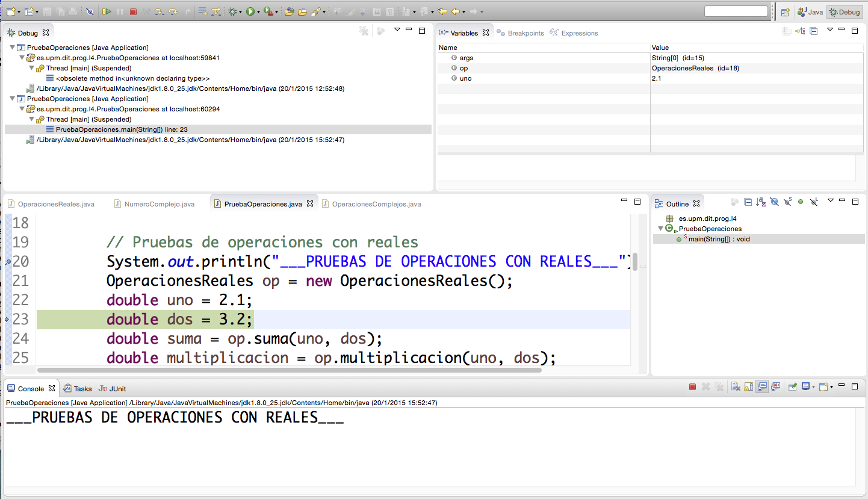Click the Drop to Frame icon
868x499 pixels.
point(203,11)
